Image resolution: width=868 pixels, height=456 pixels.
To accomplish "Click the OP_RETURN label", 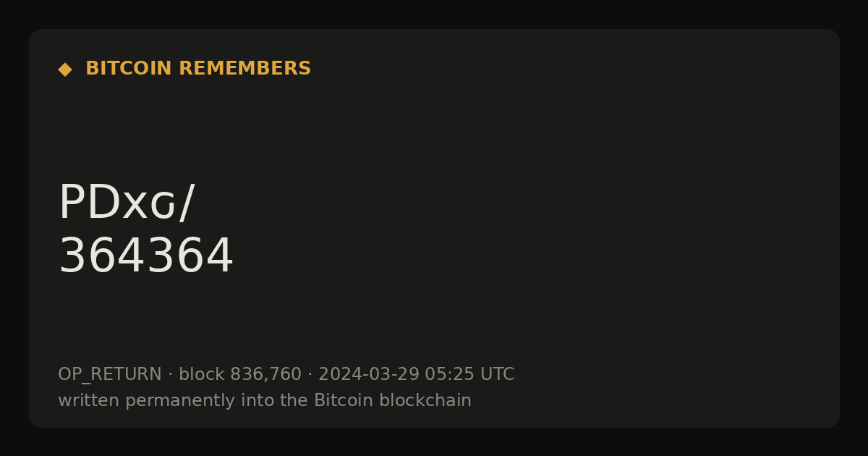I will pos(110,375).
